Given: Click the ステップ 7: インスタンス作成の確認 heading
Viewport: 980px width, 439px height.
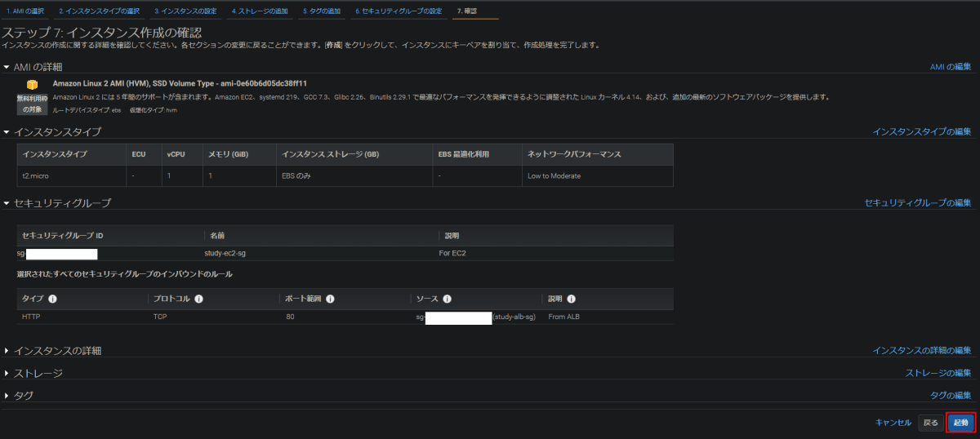Looking at the screenshot, I should (102, 33).
